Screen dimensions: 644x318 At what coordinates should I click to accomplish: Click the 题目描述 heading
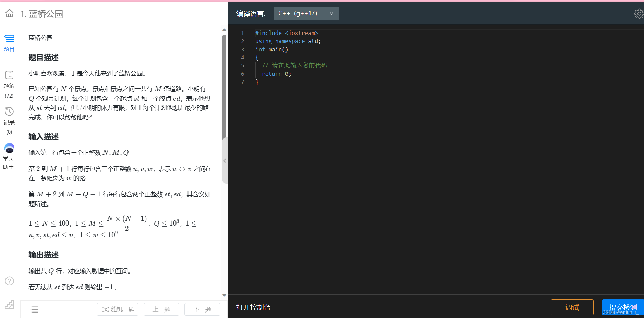[44, 58]
